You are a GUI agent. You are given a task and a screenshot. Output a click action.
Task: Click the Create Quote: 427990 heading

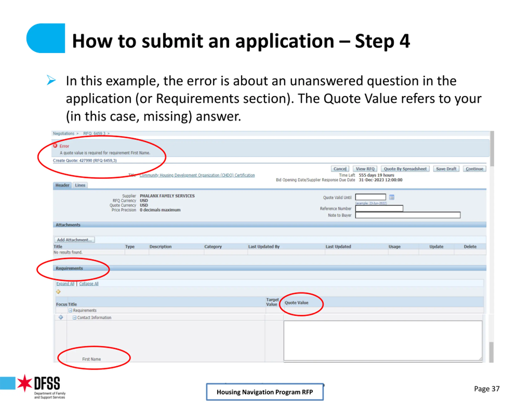coord(85,160)
